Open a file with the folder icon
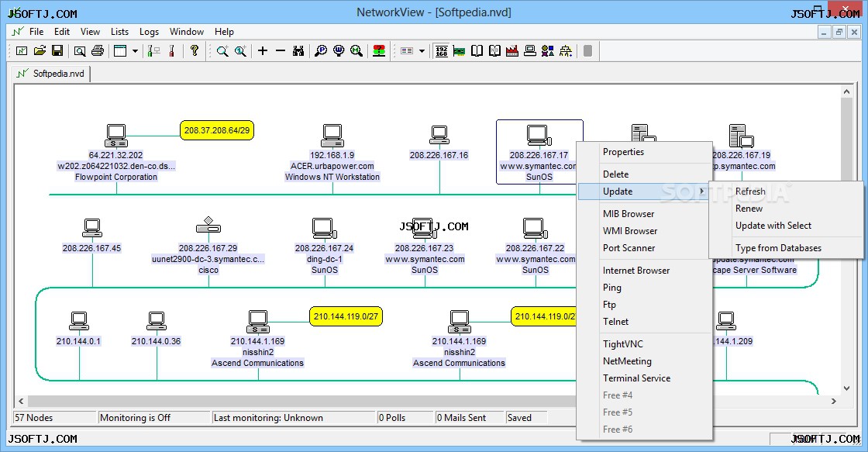This screenshot has height=452, width=868. (40, 51)
